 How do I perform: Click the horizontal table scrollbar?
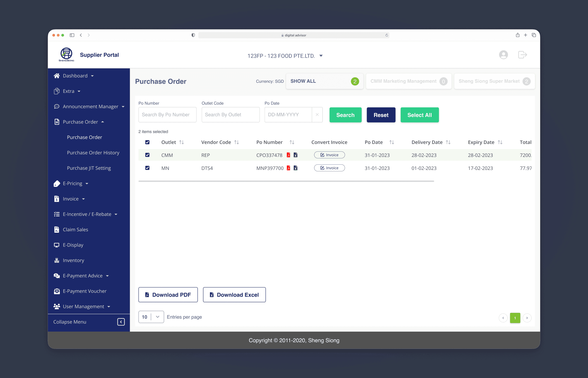tap(286, 181)
